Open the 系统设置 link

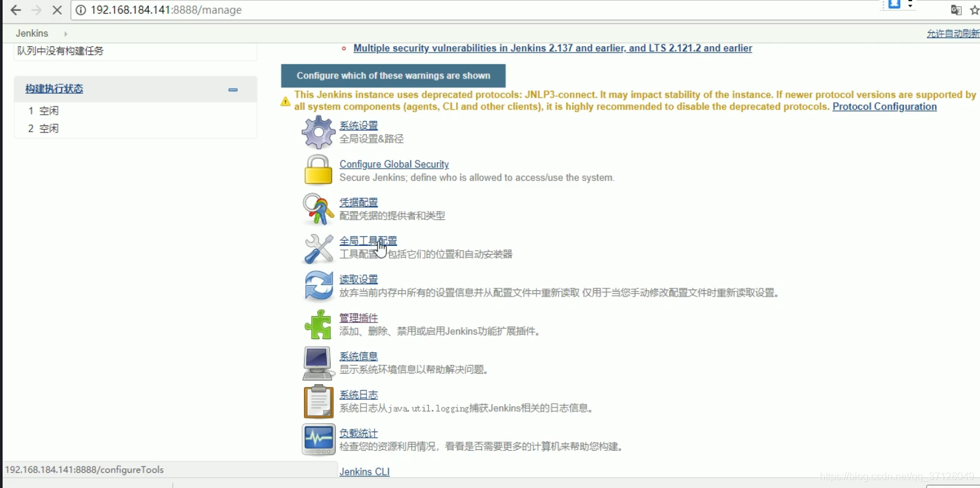click(x=359, y=125)
